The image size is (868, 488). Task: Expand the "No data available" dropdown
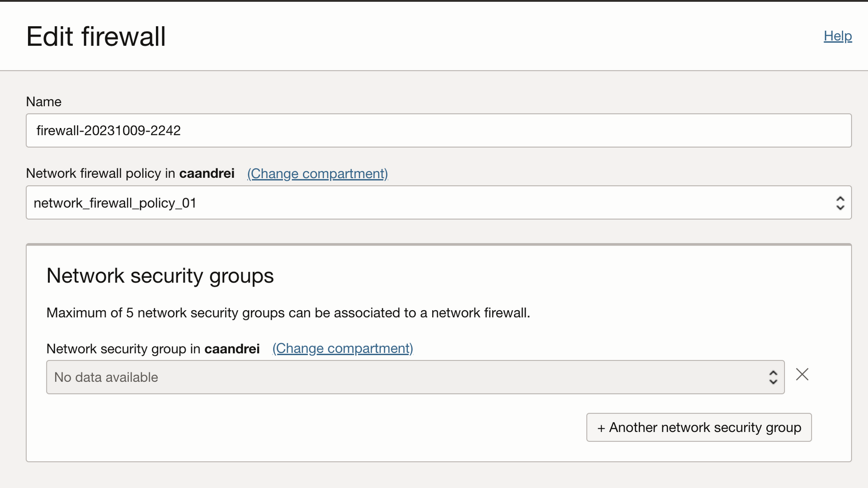(x=407, y=377)
